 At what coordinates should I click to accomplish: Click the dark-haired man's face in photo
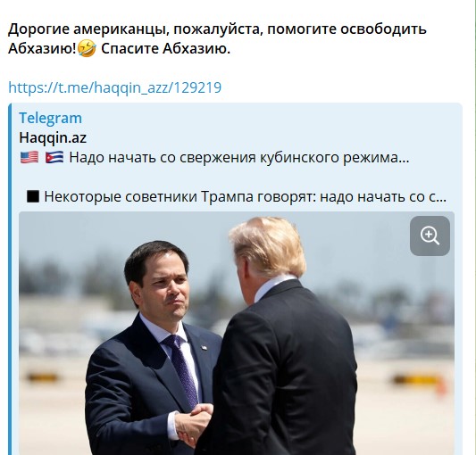[x=164, y=288]
